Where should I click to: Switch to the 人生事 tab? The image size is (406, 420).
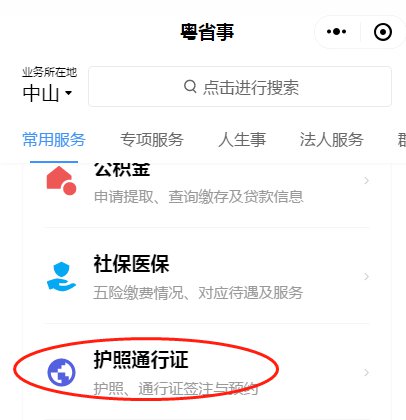click(x=242, y=139)
